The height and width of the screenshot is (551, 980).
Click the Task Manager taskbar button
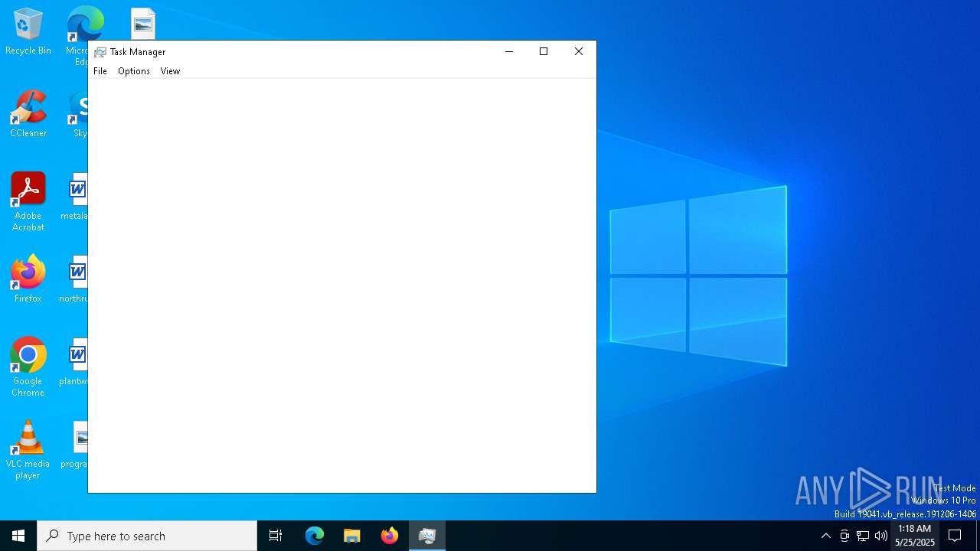pyautogui.click(x=427, y=536)
